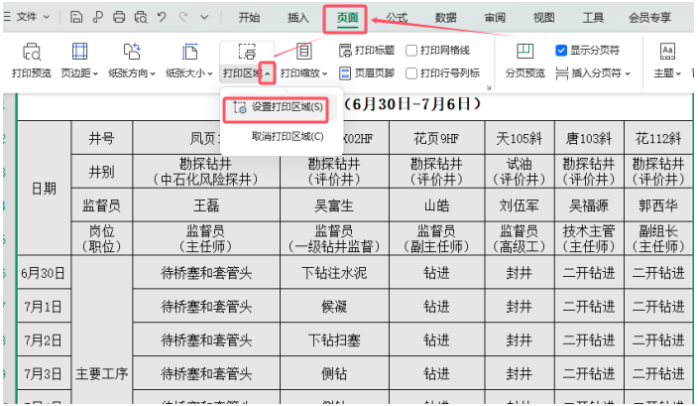Screen dimensions: 698x406
Task: Click the Print Preview (打印预览) icon
Action: click(32, 52)
